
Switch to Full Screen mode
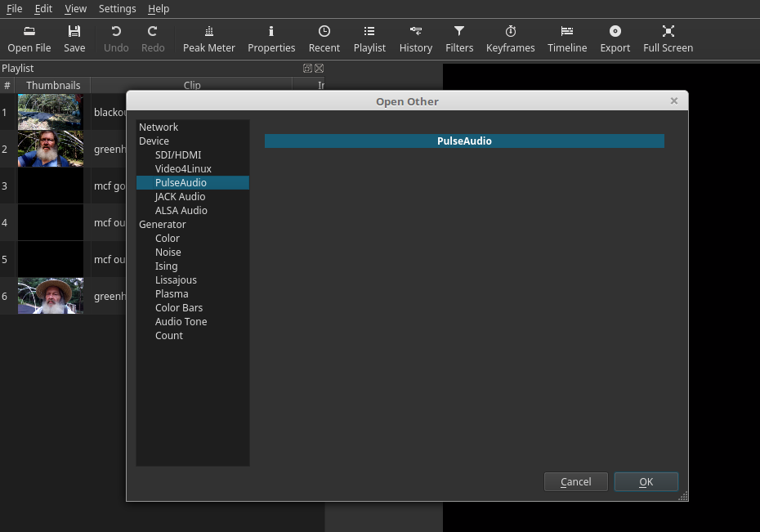[x=668, y=39]
